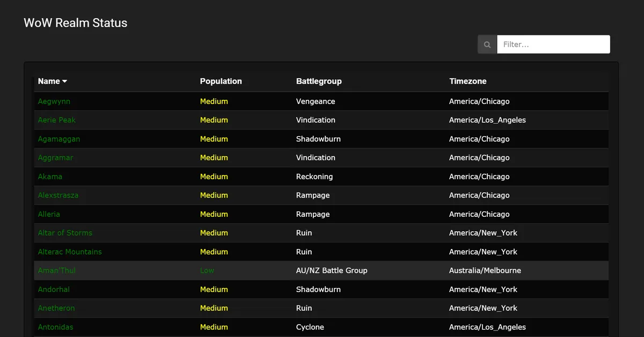
Task: Sort by the Battlegroup column header
Action: [319, 82]
